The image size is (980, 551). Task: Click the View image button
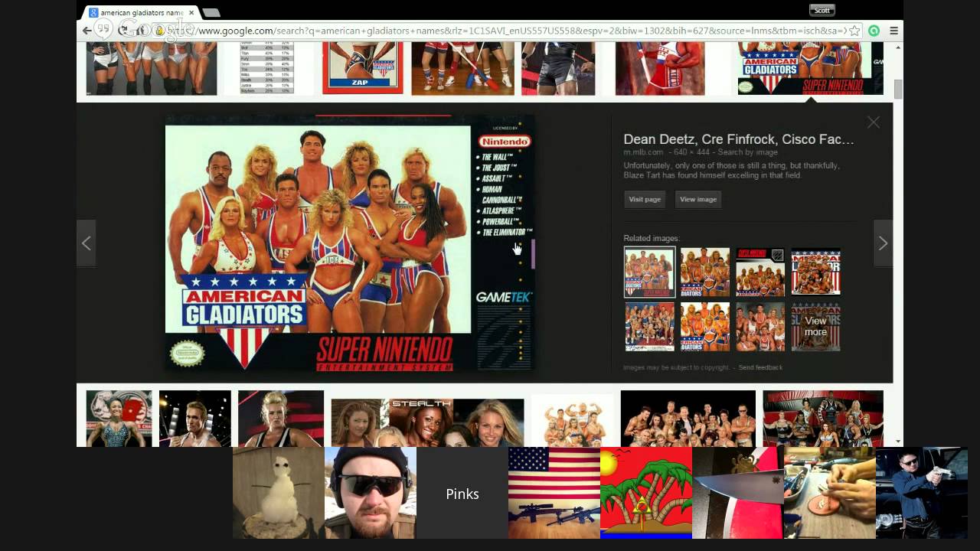[x=698, y=199]
